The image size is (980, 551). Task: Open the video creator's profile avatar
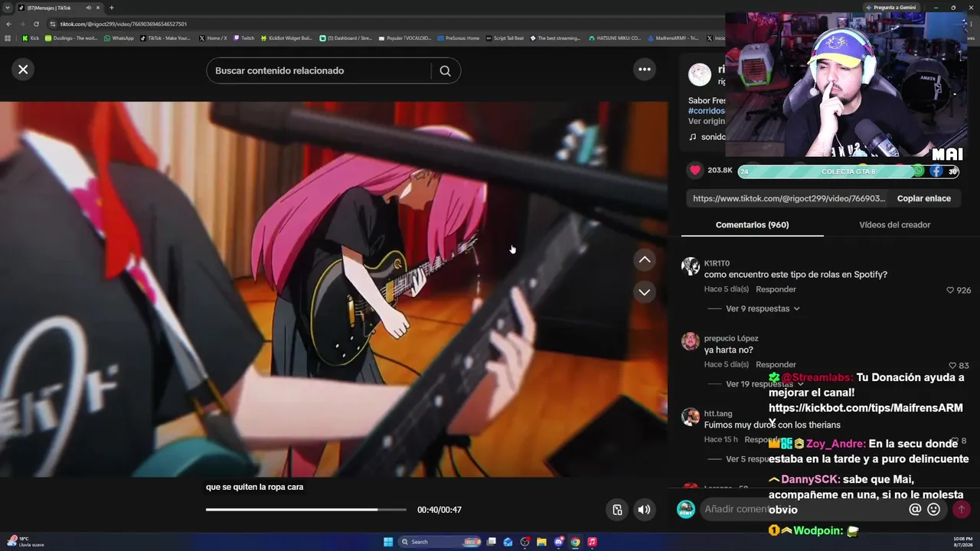tap(700, 75)
